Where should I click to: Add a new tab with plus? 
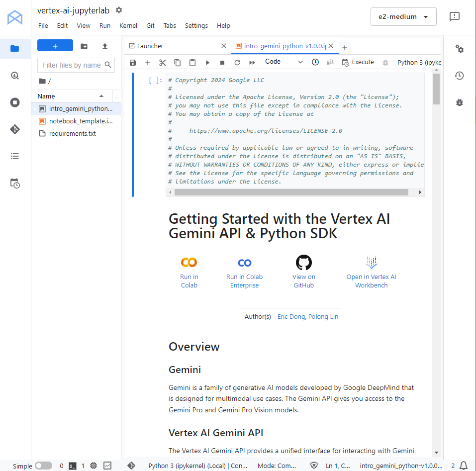click(345, 48)
